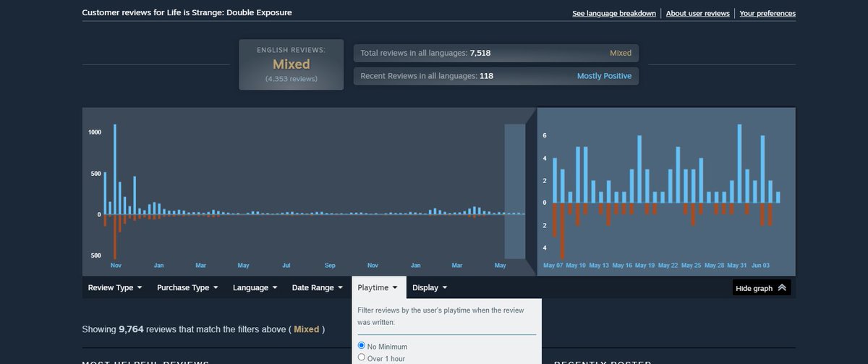
Task: Click the double-chevron icon beside Hide graph
Action: point(782,288)
